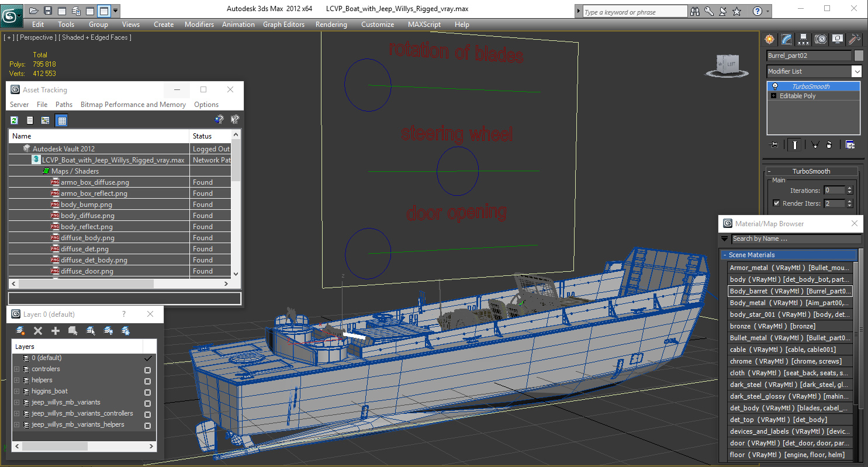Toggle the jeep_willys_mb_variants layer checkbox

[x=147, y=403]
